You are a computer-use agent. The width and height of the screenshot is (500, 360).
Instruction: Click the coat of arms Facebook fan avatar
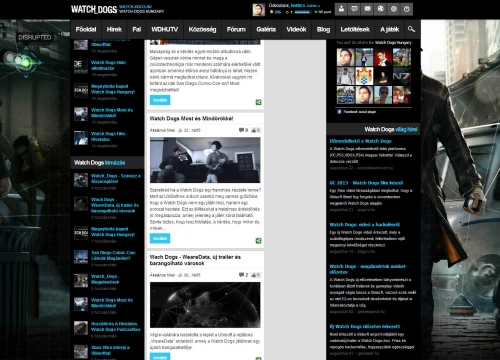364,76
